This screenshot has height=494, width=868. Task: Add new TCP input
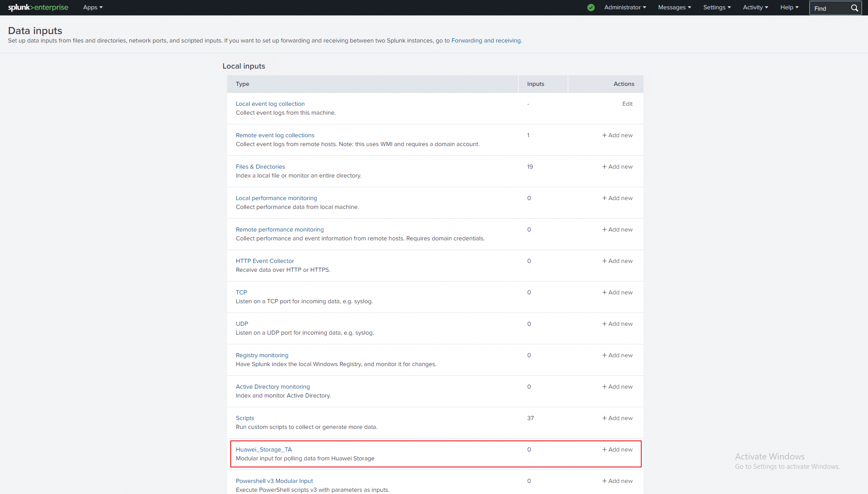click(617, 293)
